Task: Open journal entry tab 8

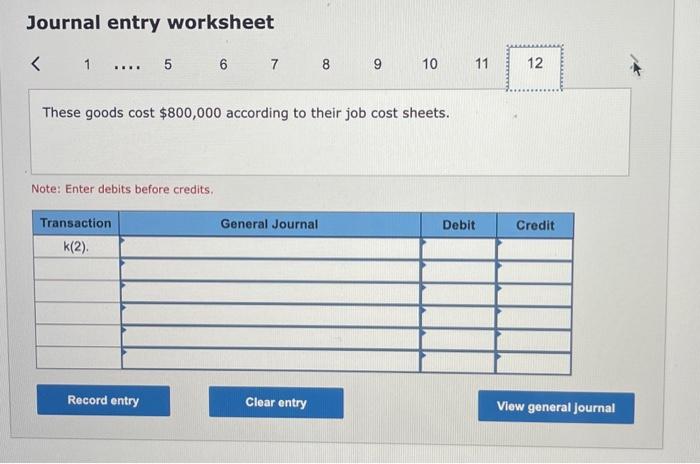Action: [x=326, y=64]
